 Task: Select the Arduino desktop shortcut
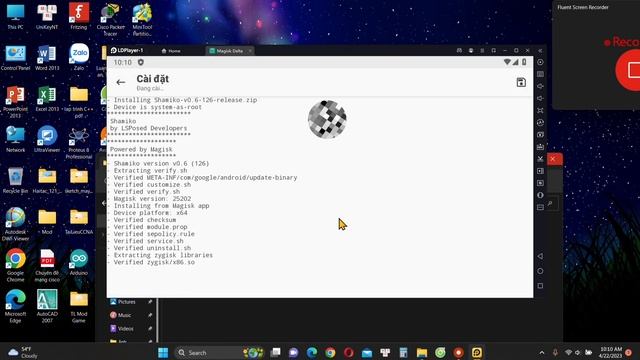[79, 262]
